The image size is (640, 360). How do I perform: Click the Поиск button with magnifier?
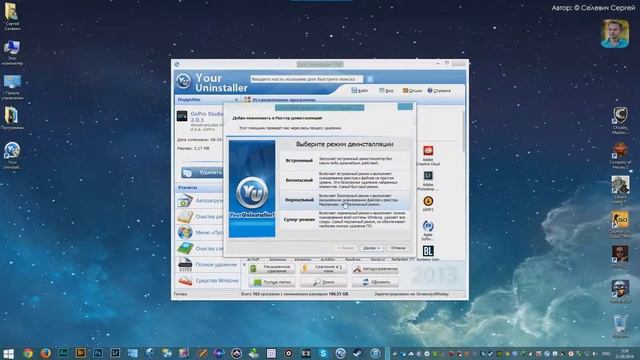(x=323, y=282)
